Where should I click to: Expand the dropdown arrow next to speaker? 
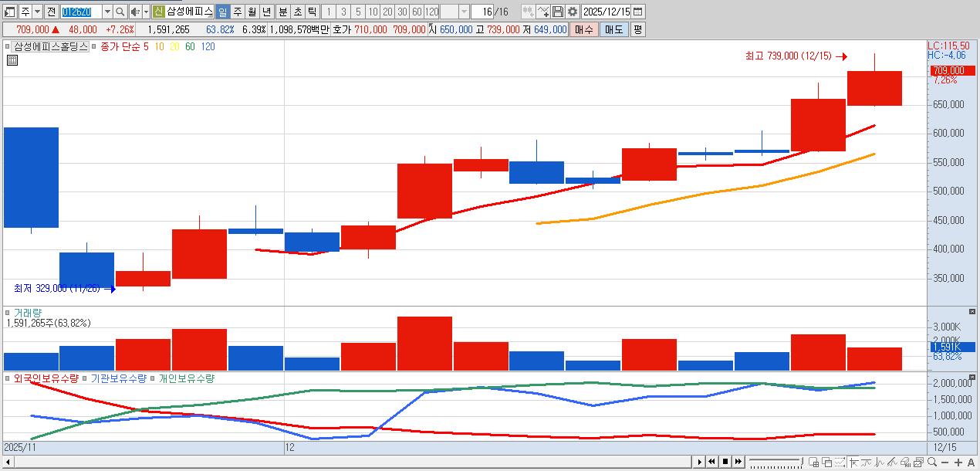point(145,12)
